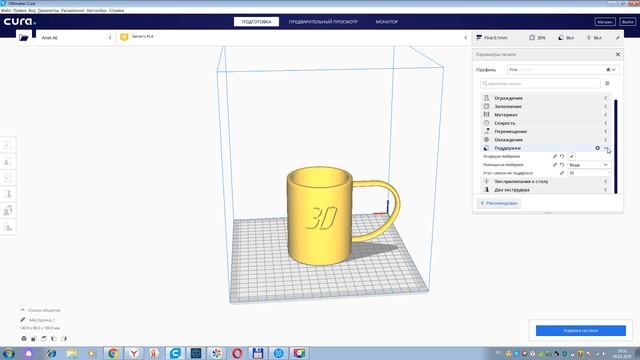
Task: Click the Generic PLA material icon
Action: tap(124, 37)
